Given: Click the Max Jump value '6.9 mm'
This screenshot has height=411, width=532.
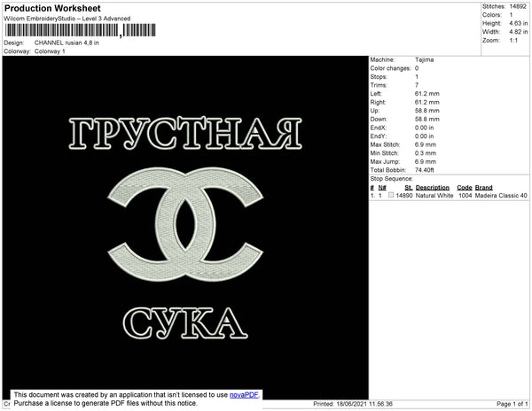Looking at the screenshot, I should coord(426,161).
